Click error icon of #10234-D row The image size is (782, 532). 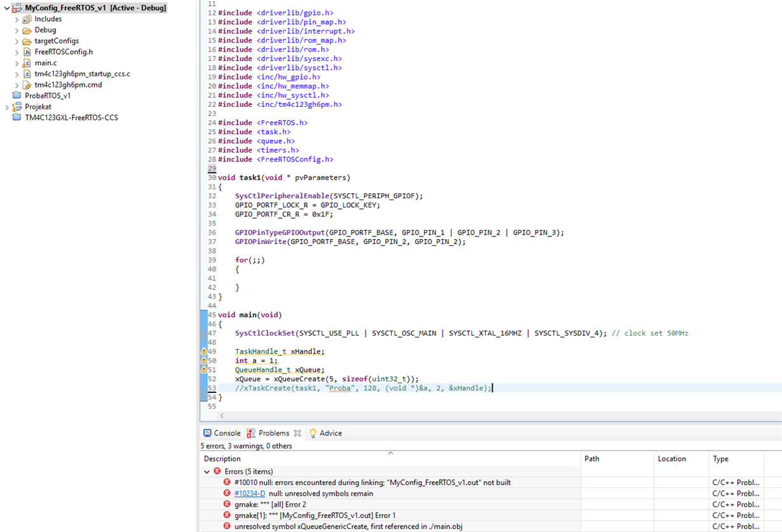point(227,493)
